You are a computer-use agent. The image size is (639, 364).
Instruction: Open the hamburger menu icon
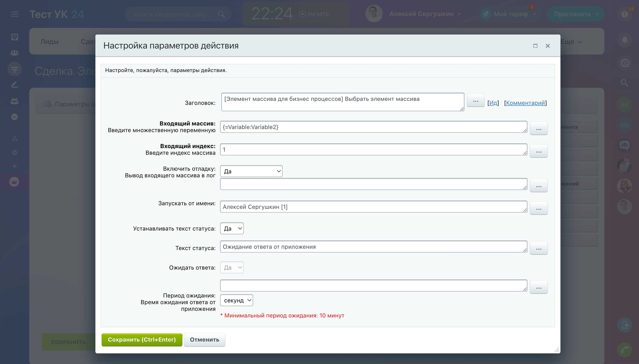pyautogui.click(x=14, y=14)
